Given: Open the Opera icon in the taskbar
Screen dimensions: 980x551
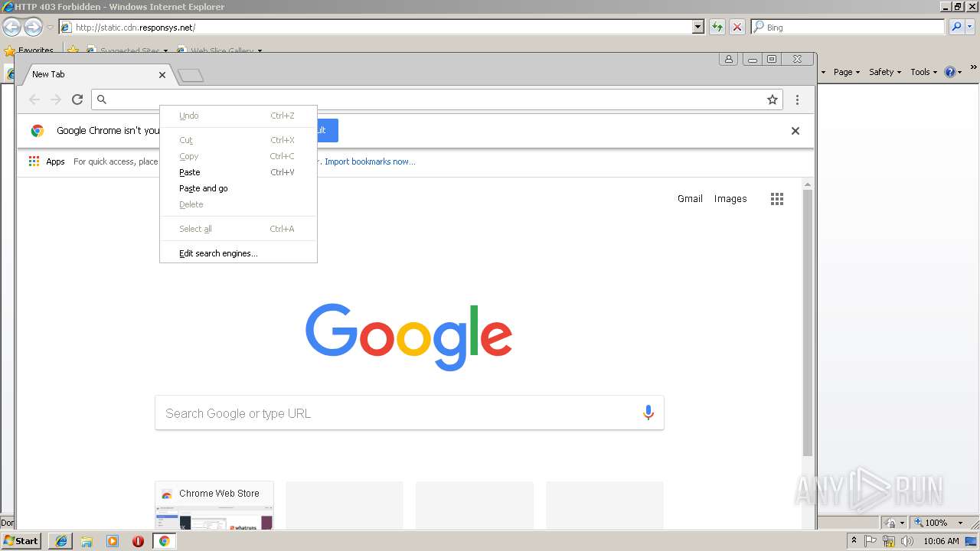Looking at the screenshot, I should (138, 541).
